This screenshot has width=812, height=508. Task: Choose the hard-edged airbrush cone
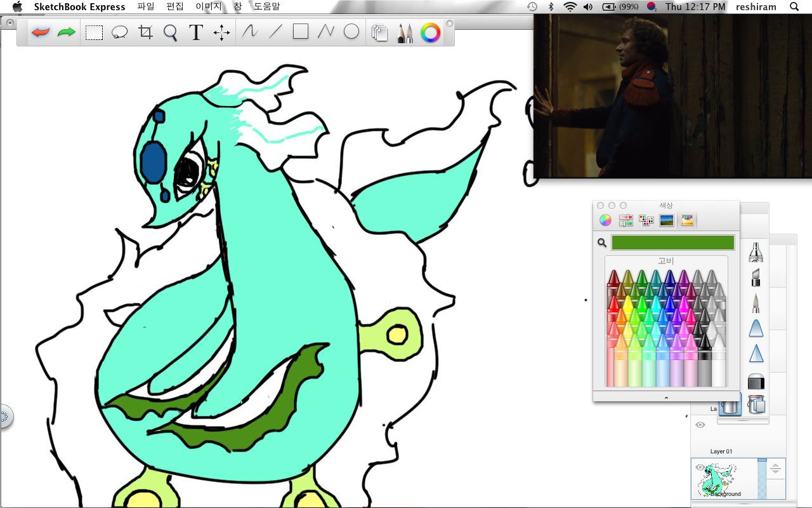click(x=756, y=354)
